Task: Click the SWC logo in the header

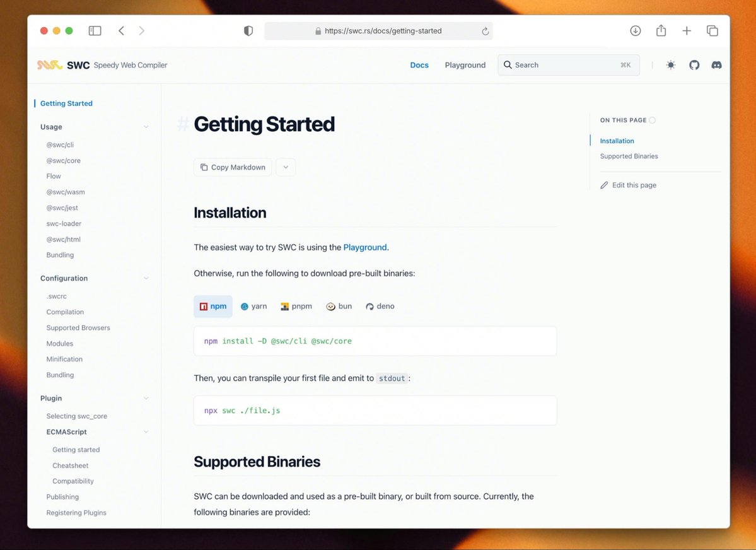Action: [x=50, y=64]
